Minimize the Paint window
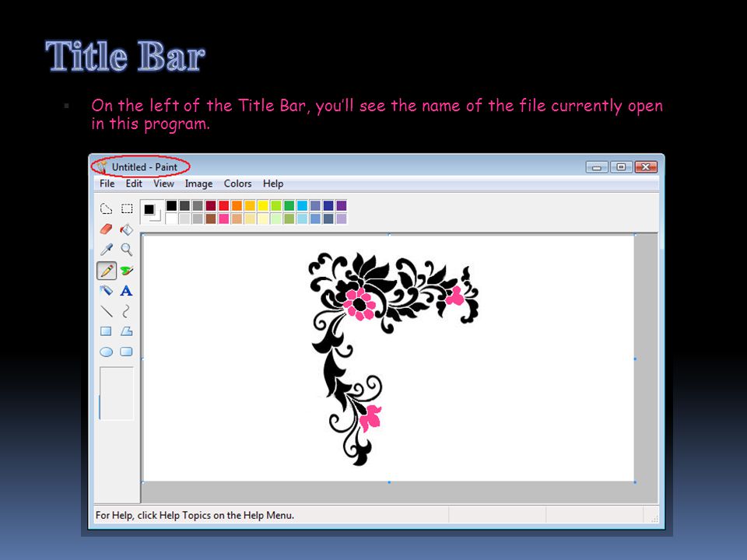Screen dimensions: 747x560 pyautogui.click(x=597, y=166)
